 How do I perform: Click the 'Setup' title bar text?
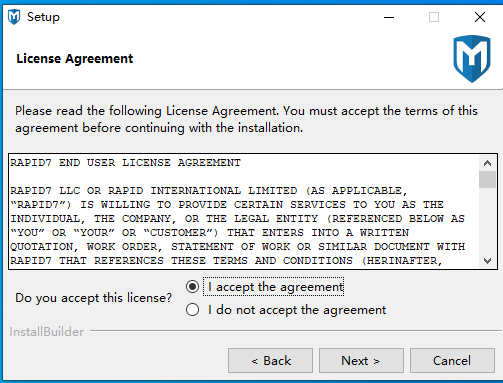coord(43,17)
